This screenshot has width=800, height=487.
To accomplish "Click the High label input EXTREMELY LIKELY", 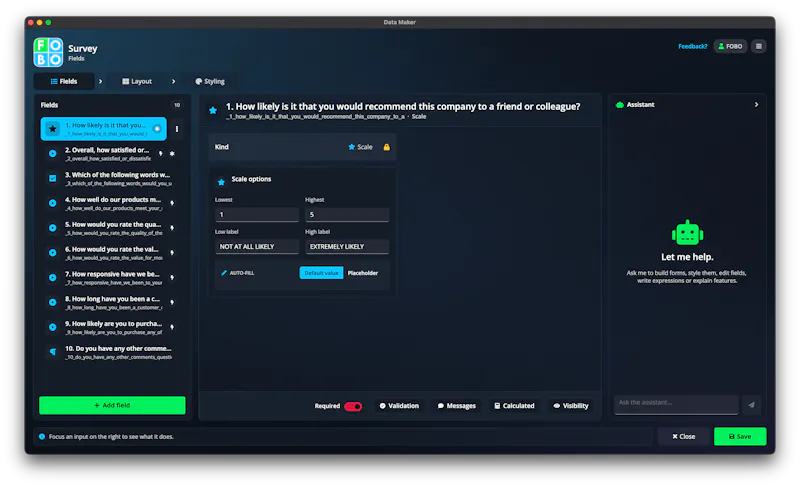I will (x=347, y=247).
